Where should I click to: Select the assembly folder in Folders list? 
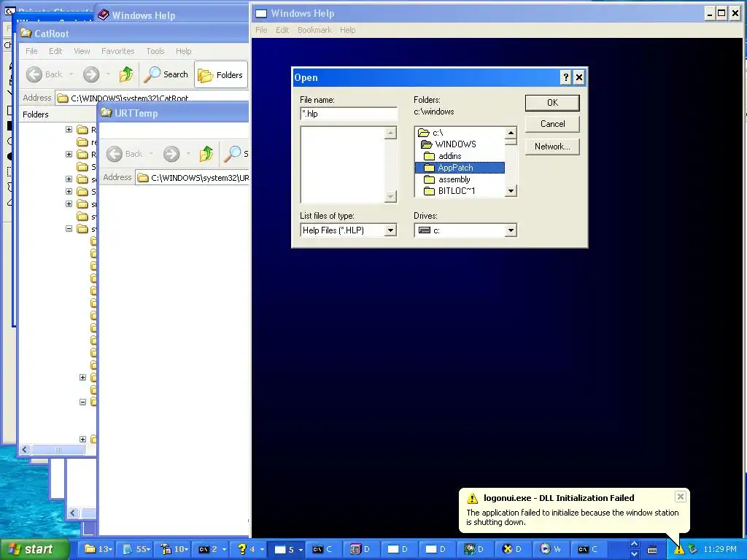point(447,179)
